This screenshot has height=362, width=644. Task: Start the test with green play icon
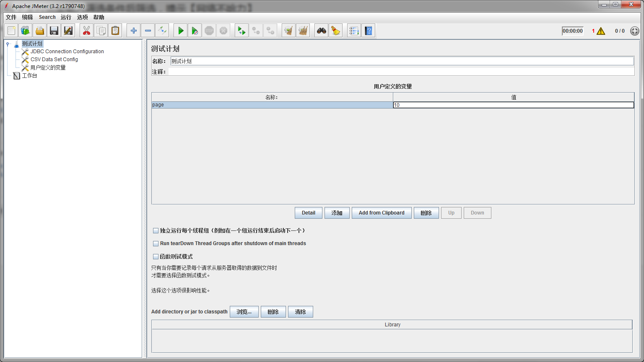181,31
